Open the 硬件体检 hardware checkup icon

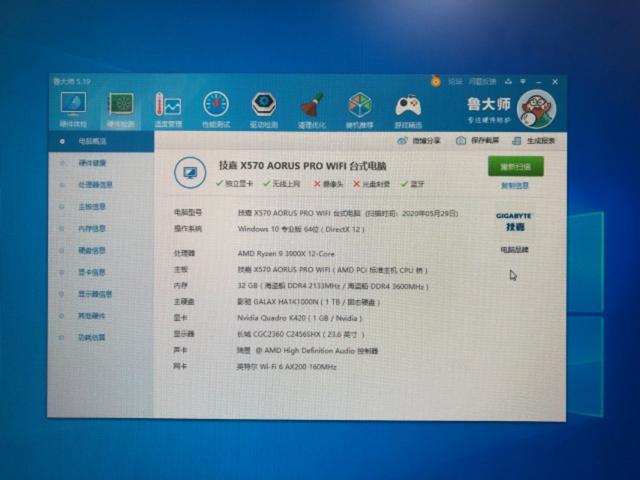click(73, 106)
